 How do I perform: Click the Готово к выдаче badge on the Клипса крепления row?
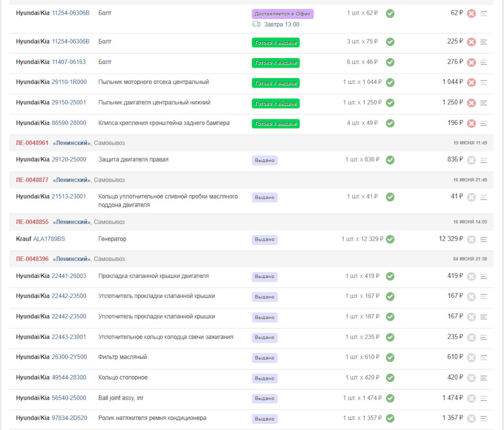point(276,124)
